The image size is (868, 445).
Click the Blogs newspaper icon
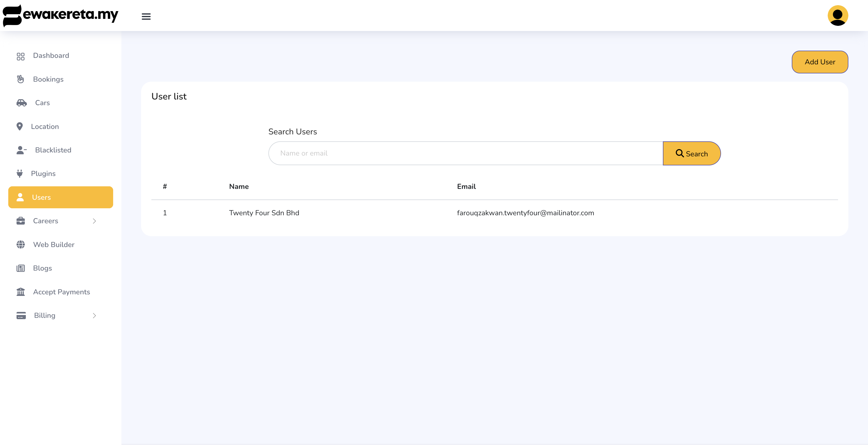pos(21,268)
